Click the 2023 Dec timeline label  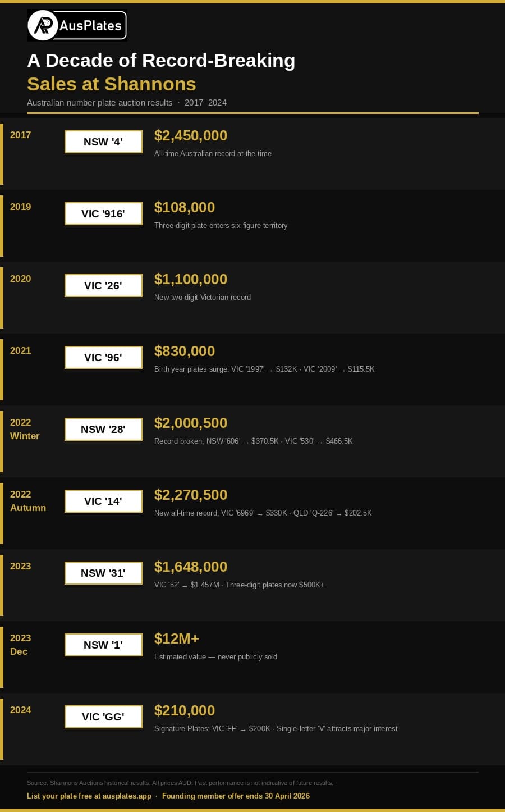tap(20, 645)
